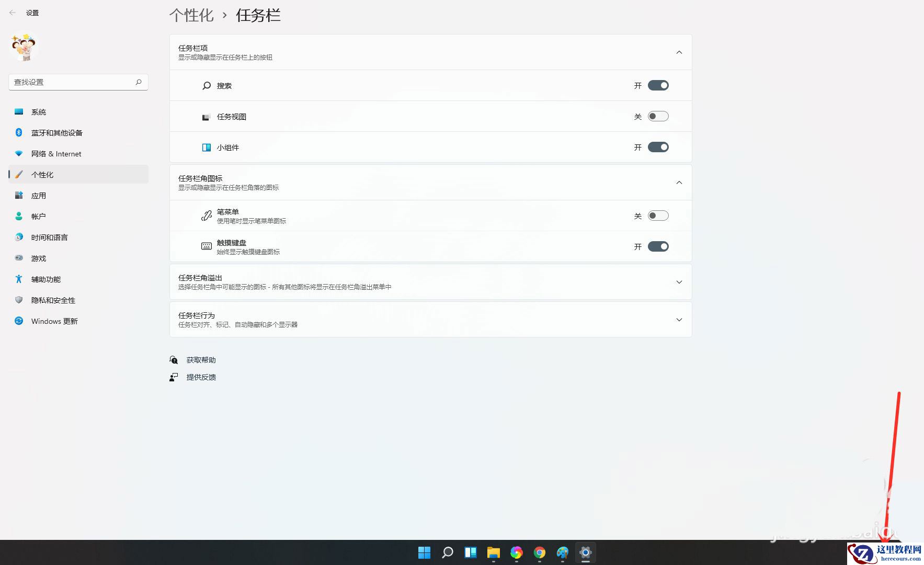Open the Windows Start menu on taskbar

pyautogui.click(x=424, y=552)
